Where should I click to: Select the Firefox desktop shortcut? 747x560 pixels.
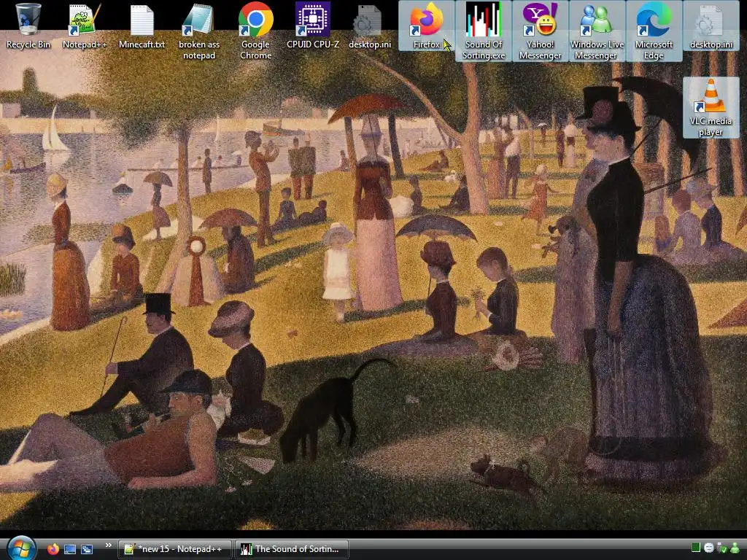(426, 26)
